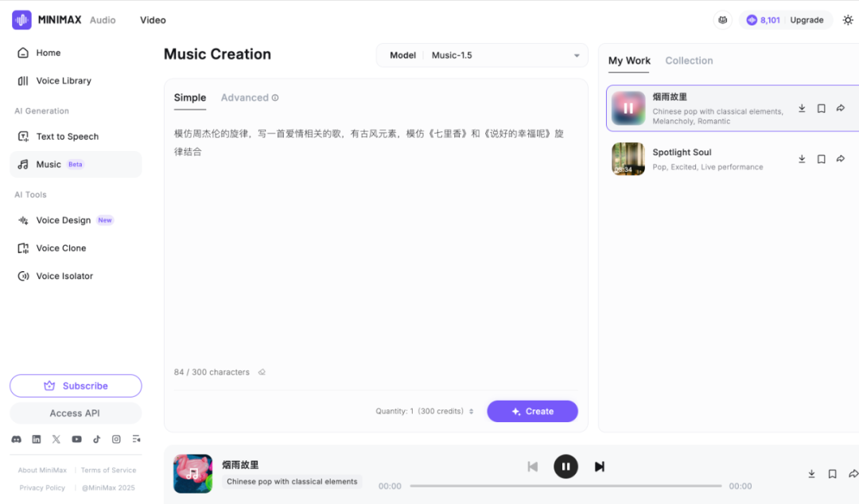Download the currently playing track in player bar
859x504 pixels.
tap(811, 474)
